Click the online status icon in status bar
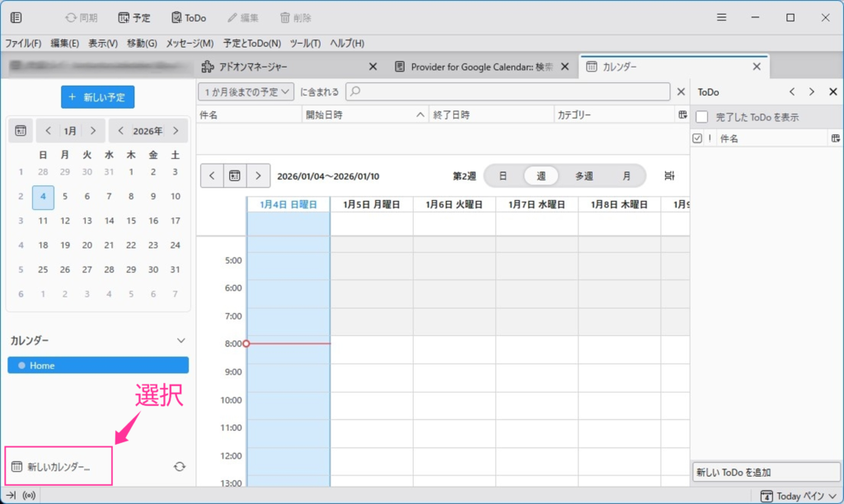The image size is (844, 504). click(x=29, y=496)
